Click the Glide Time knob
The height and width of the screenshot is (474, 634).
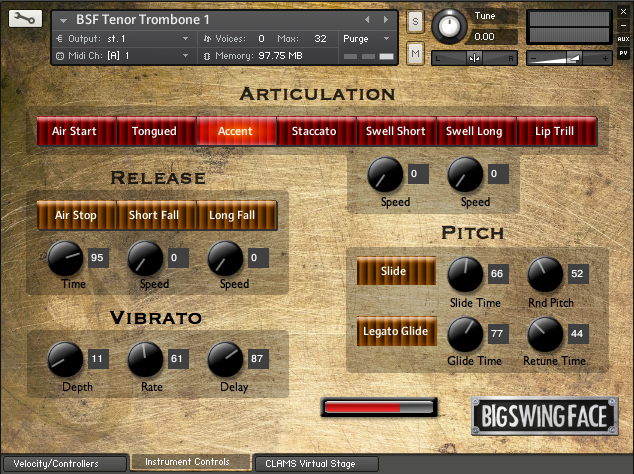[465, 334]
